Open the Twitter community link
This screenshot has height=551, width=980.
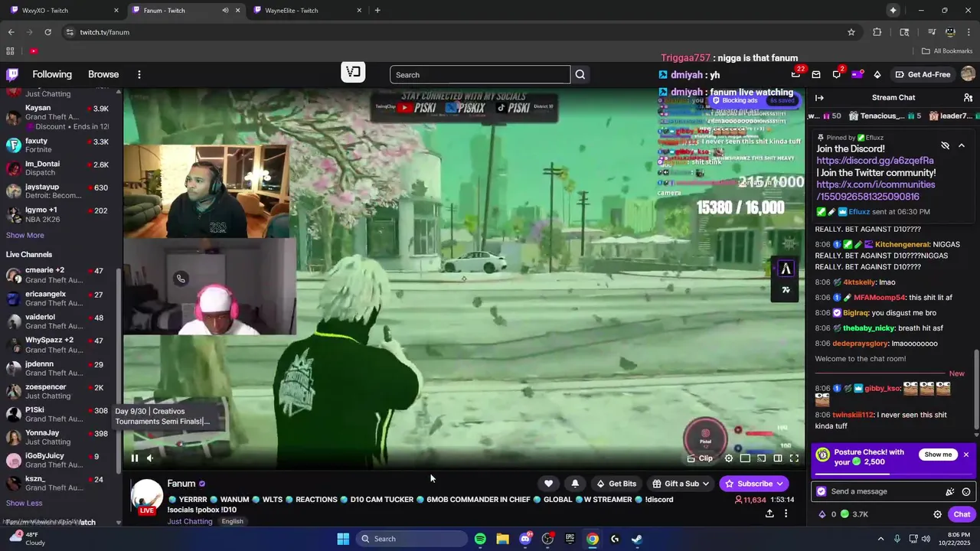(876, 191)
